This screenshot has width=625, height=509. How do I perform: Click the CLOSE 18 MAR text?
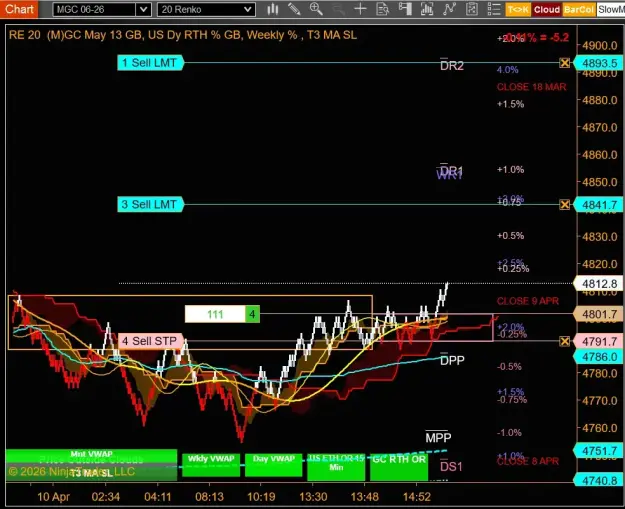[x=531, y=87]
